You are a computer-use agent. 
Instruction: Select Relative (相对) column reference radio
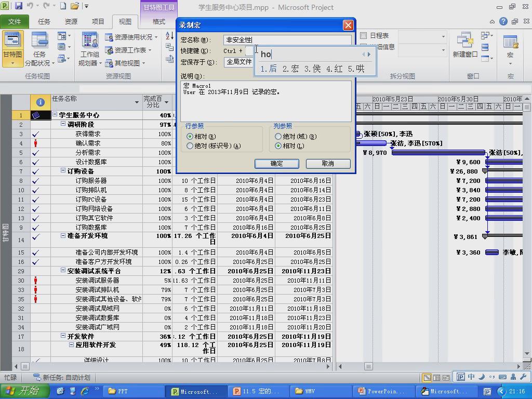[x=278, y=146]
